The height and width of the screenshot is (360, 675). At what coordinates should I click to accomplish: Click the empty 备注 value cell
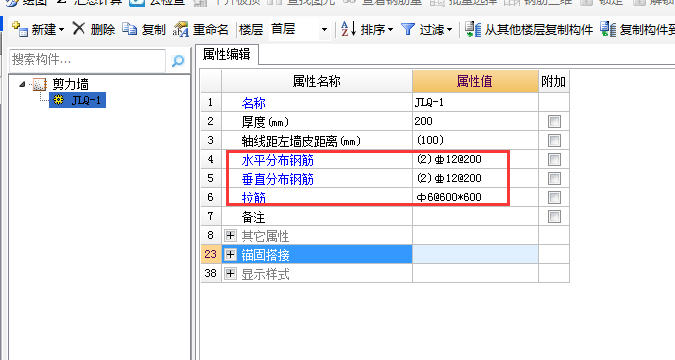pyautogui.click(x=475, y=216)
